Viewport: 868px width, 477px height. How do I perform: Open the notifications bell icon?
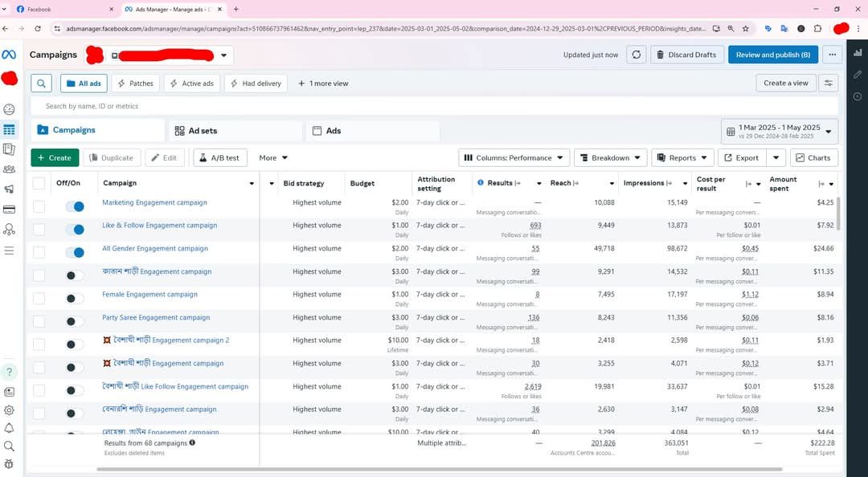(x=9, y=428)
